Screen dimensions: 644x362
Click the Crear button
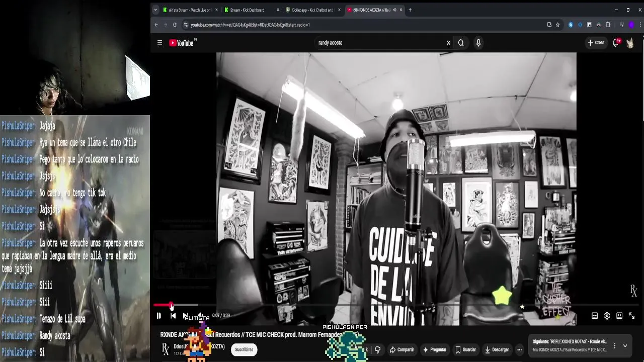[596, 43]
